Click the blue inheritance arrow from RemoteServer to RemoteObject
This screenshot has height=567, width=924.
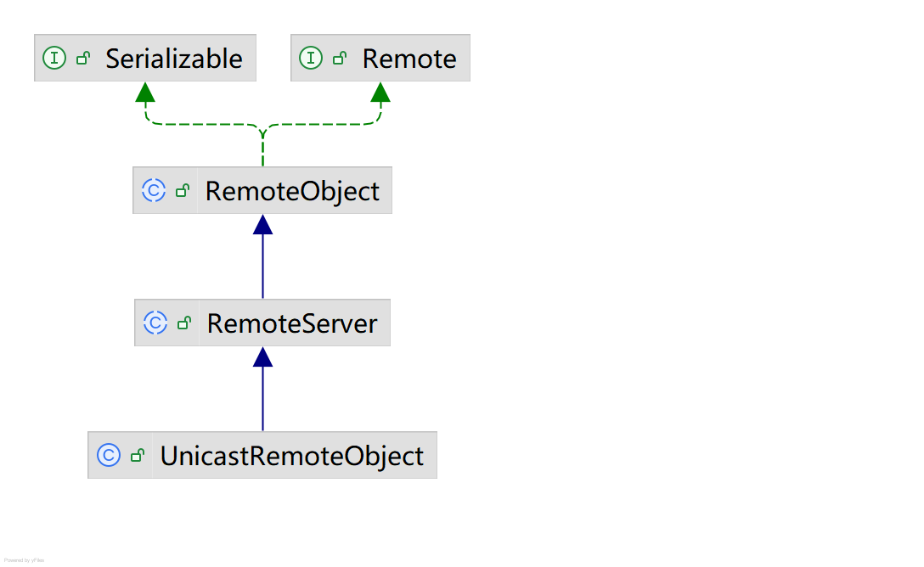point(262,263)
